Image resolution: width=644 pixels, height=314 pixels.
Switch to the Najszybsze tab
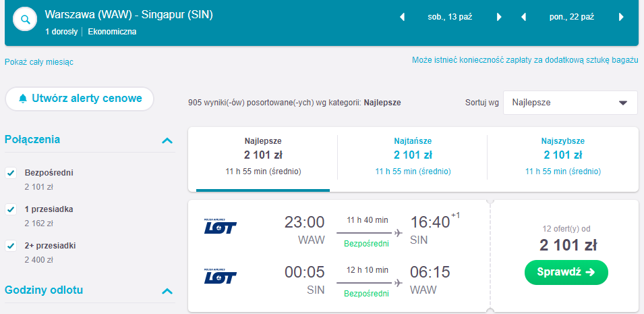[x=562, y=156]
